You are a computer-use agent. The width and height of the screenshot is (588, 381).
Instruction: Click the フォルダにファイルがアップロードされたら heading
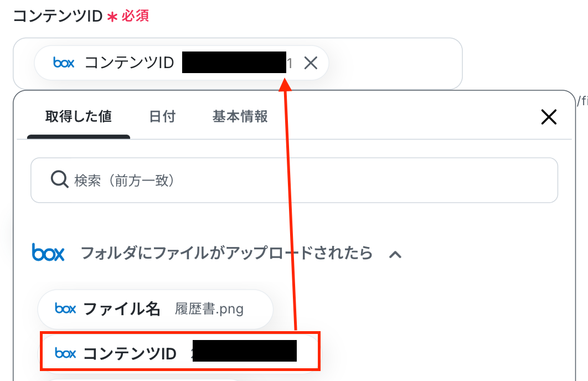point(226,253)
